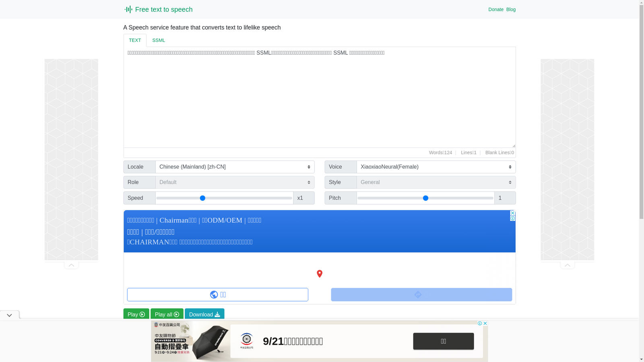Click the red map pin icon in ad
Image resolution: width=644 pixels, height=362 pixels.
[320, 274]
